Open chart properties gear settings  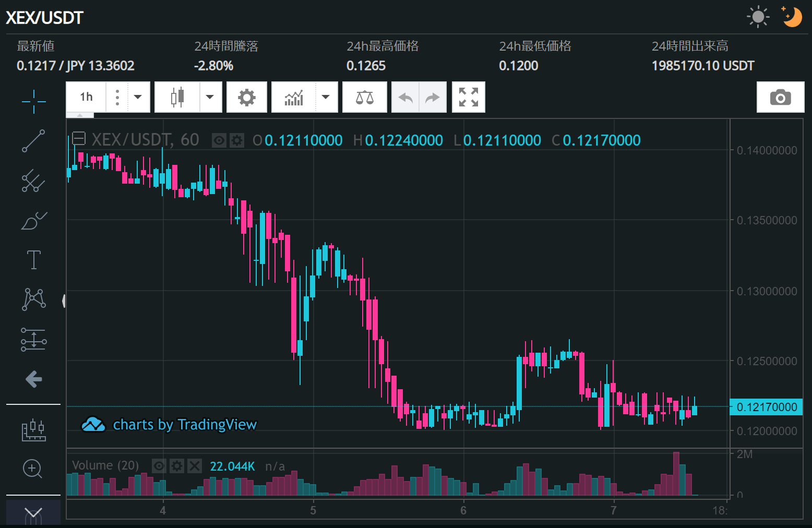(247, 98)
